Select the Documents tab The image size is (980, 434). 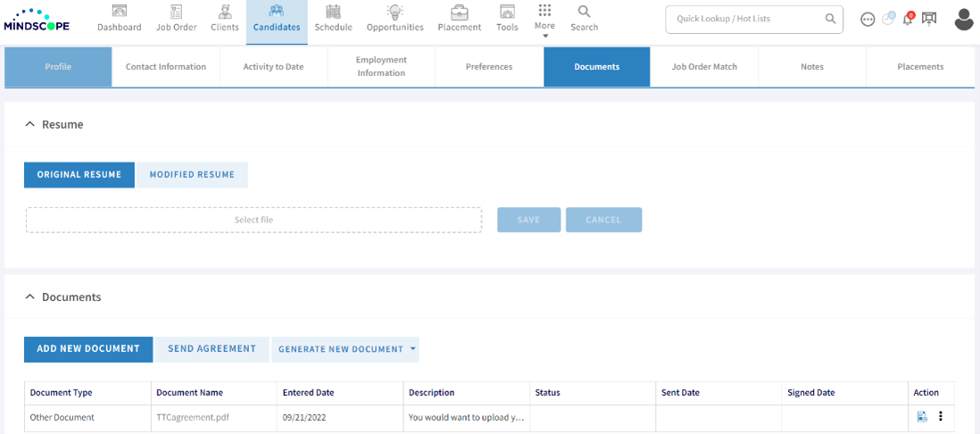tap(597, 67)
